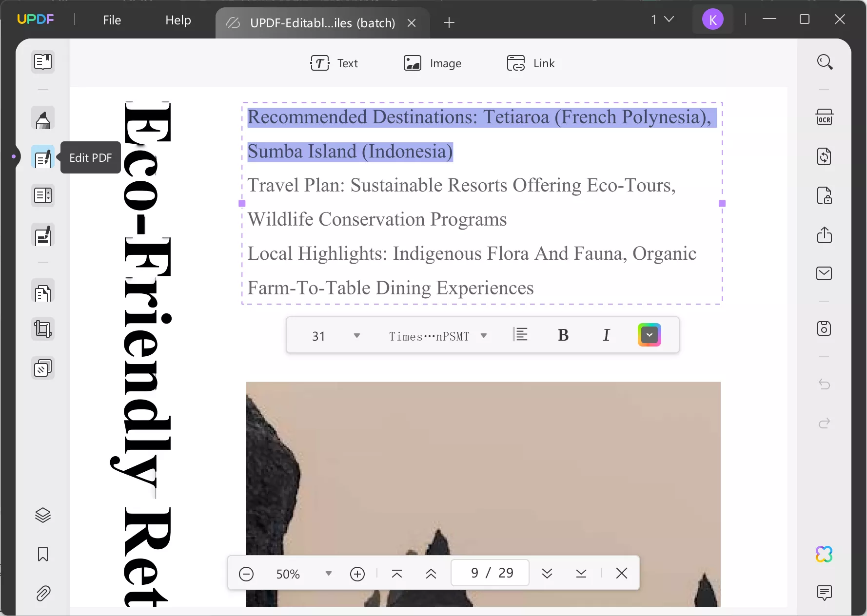Select the Comment highlighter tool
The height and width of the screenshot is (616, 867).
[x=43, y=118]
